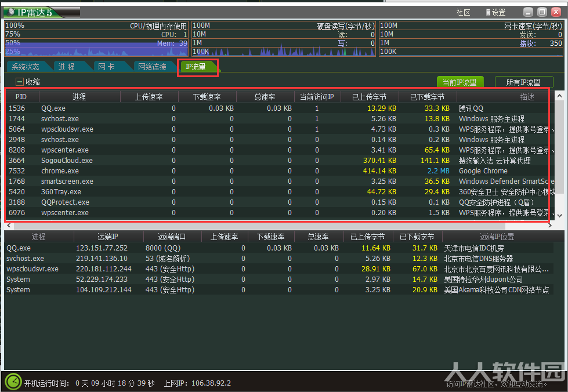This screenshot has height=392, width=568.
Task: Sort by 已上传字节 header in upper table
Action: pos(369,97)
